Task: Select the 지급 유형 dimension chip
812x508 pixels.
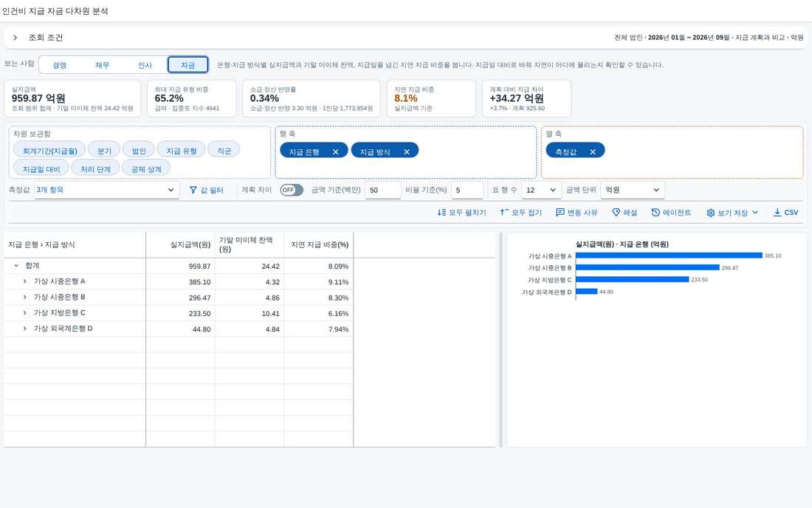Action: [x=182, y=151]
